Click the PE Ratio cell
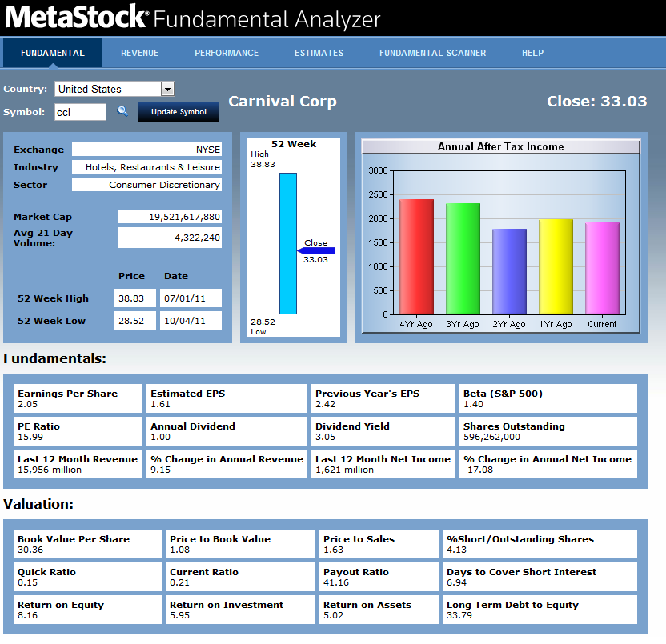 click(78, 431)
